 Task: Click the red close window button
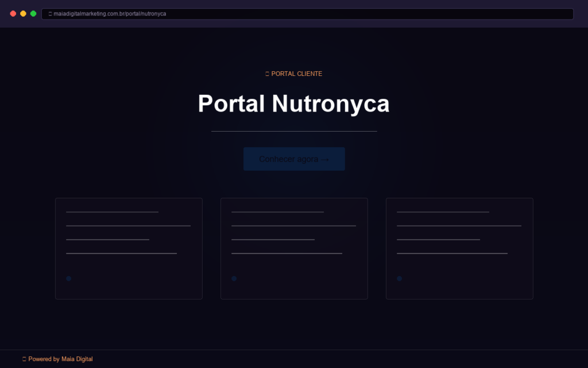(x=13, y=14)
